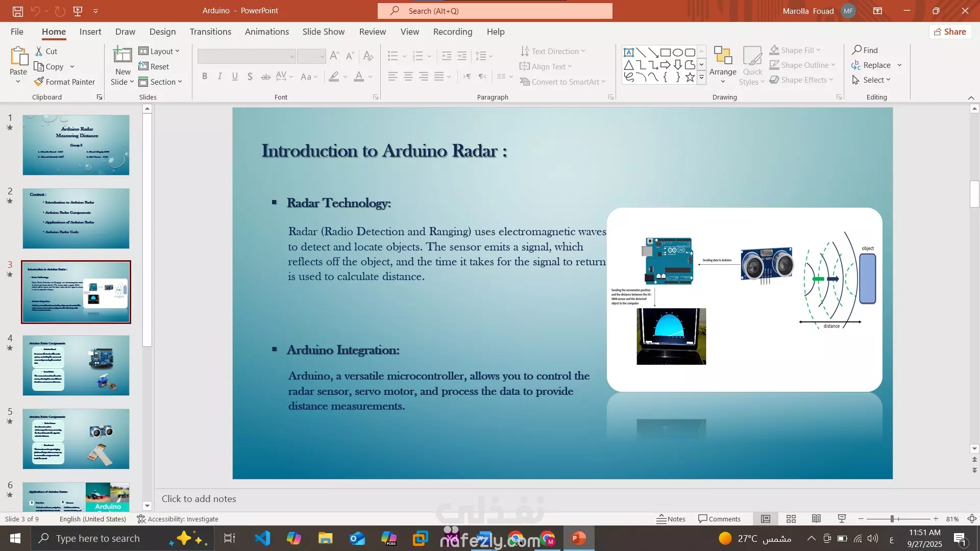This screenshot has height=551, width=980.
Task: Toggle Center text alignment
Action: [408, 77]
